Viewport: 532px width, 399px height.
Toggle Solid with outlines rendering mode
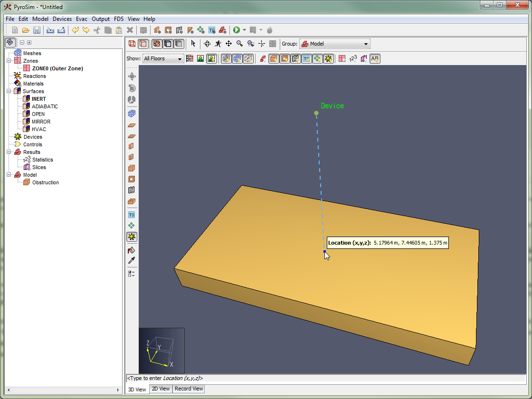[168, 43]
